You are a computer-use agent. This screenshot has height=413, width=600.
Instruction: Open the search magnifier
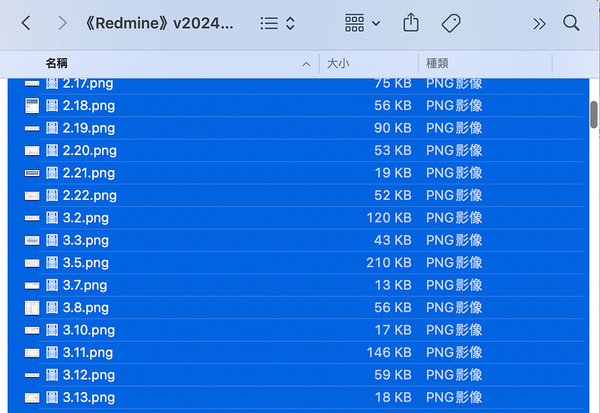coord(571,23)
